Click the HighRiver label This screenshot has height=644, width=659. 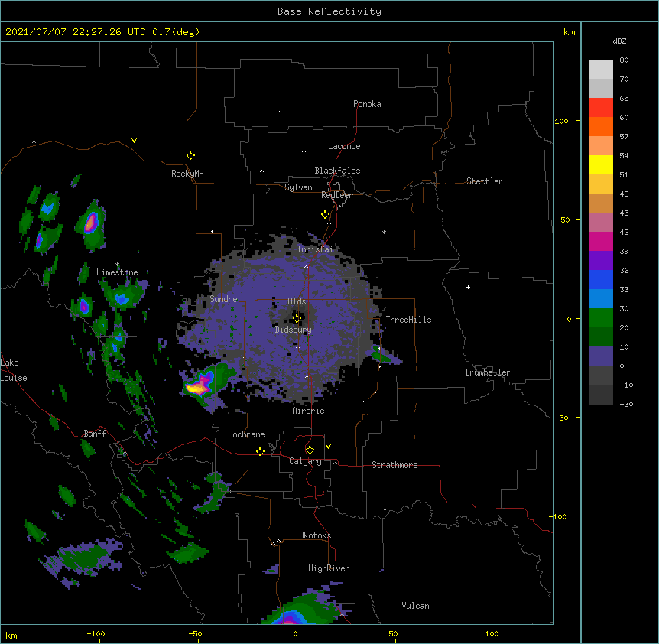[x=328, y=568]
